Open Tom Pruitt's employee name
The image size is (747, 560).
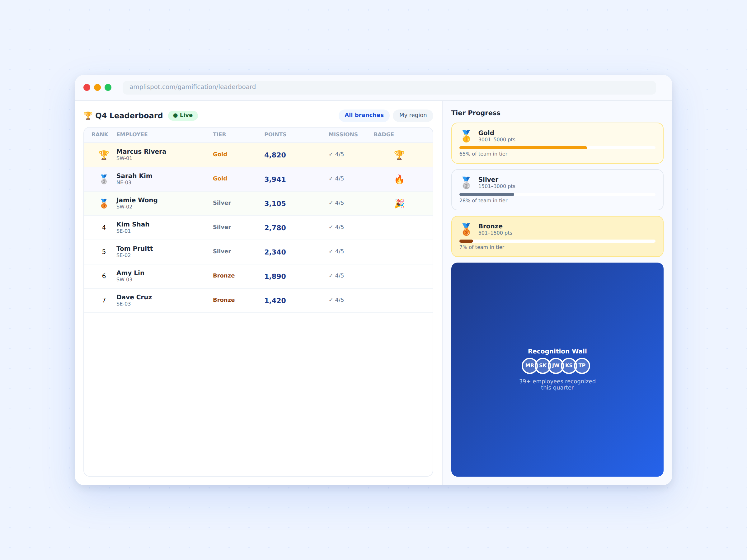(135, 249)
